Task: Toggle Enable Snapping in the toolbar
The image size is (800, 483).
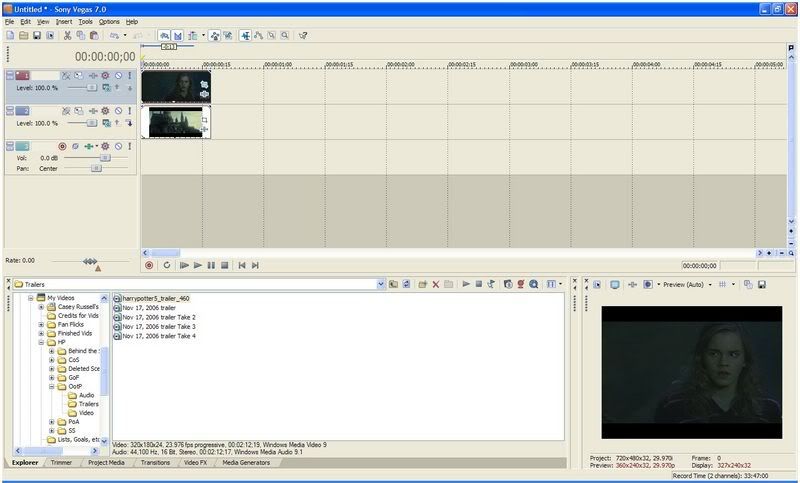Action: pyautogui.click(x=164, y=35)
